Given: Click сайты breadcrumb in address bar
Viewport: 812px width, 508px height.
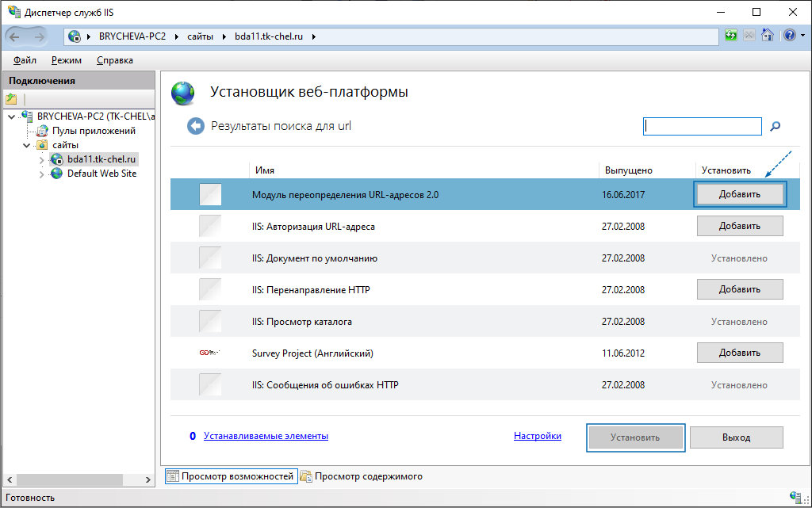Looking at the screenshot, I should click(200, 36).
